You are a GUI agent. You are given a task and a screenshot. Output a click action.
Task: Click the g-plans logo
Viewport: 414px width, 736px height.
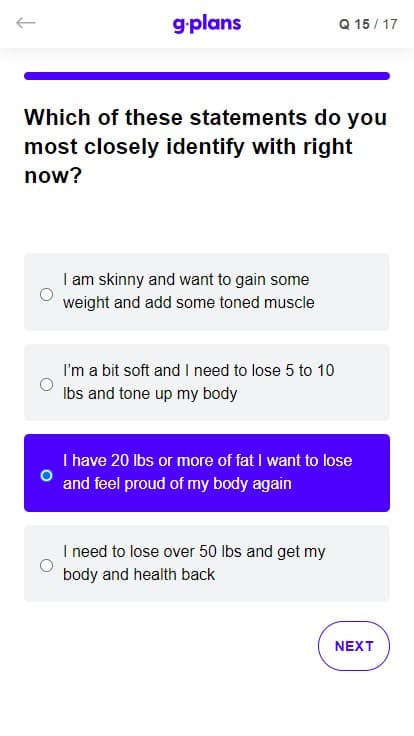[x=207, y=24]
